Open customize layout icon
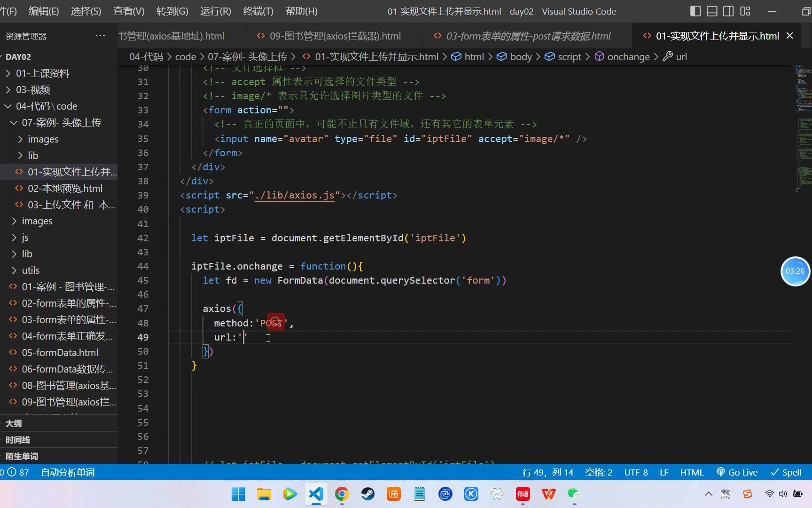The height and width of the screenshot is (508, 812). pyautogui.click(x=745, y=11)
